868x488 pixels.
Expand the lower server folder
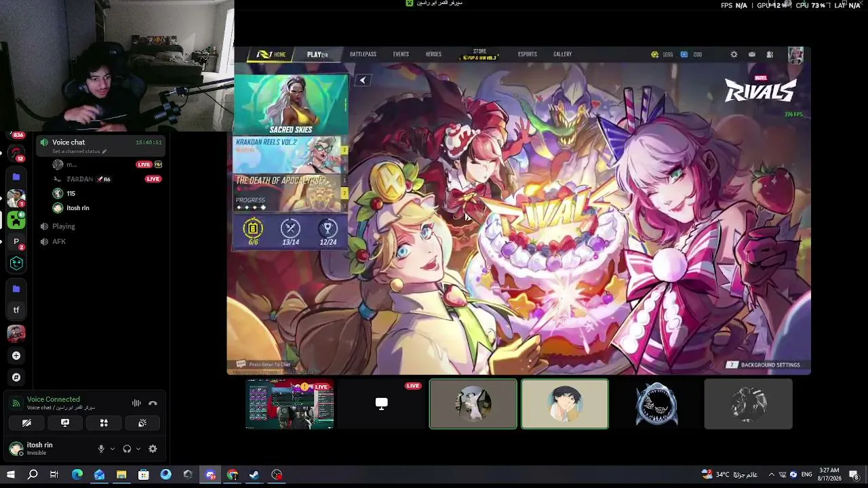(16, 289)
